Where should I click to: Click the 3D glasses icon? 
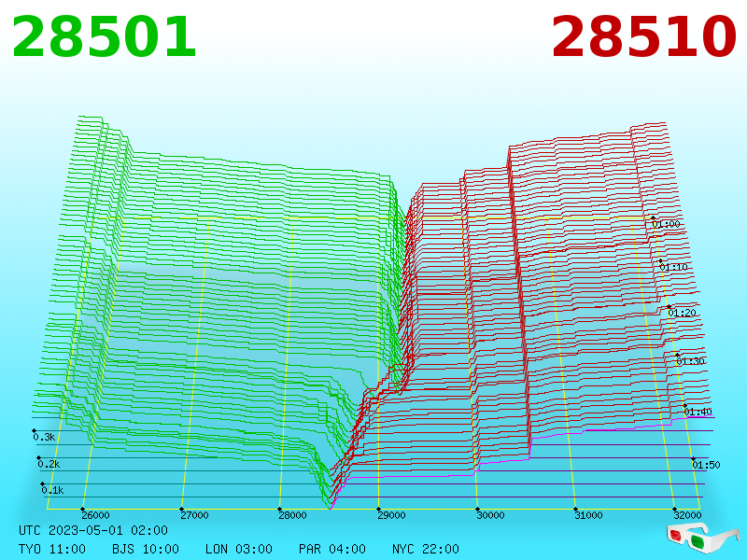point(702,539)
